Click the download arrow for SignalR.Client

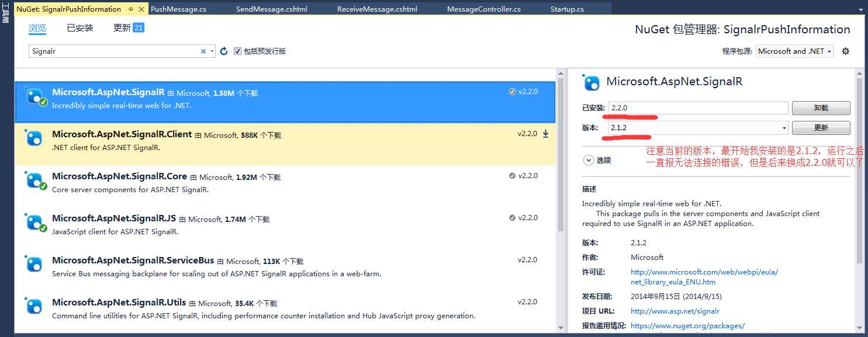[x=545, y=134]
